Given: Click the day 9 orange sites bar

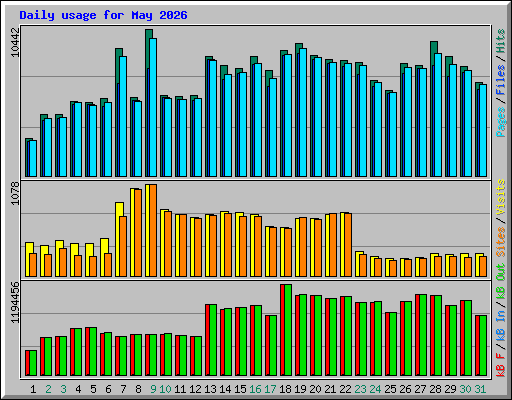Looking at the screenshot, I should point(153,230).
